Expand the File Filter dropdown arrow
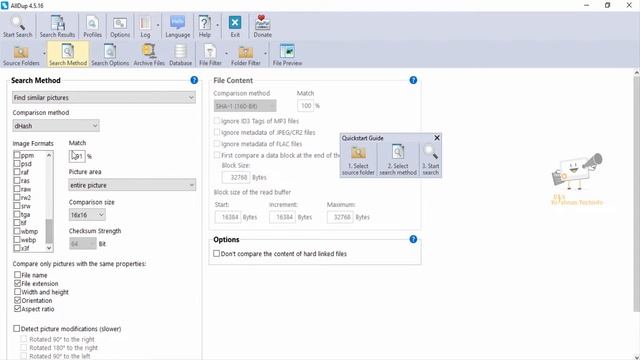 click(x=226, y=53)
